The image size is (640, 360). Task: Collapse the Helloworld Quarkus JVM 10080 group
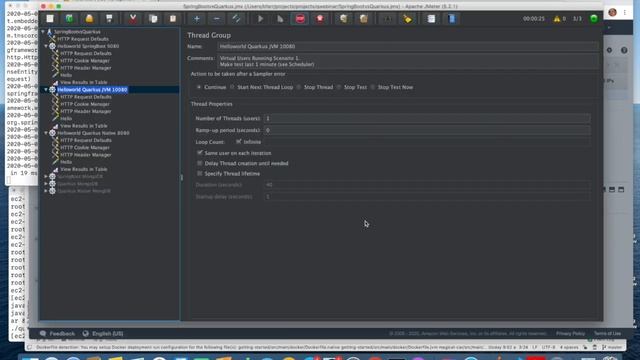click(46, 89)
